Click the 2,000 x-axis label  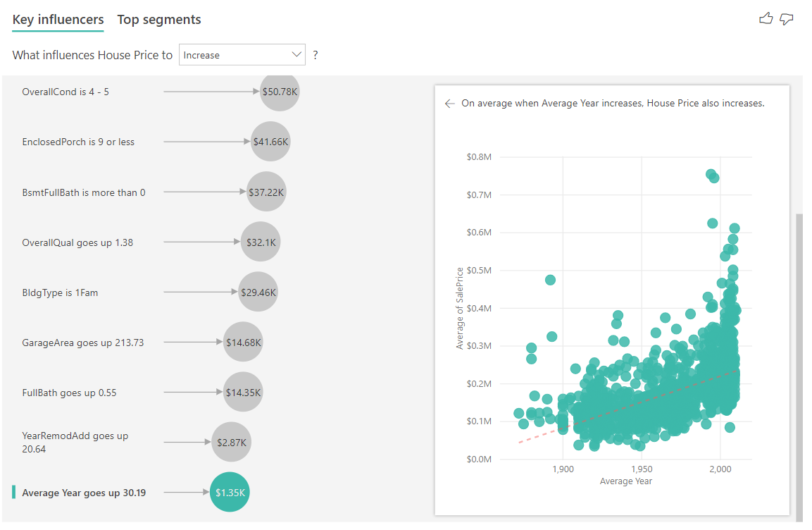click(x=720, y=469)
